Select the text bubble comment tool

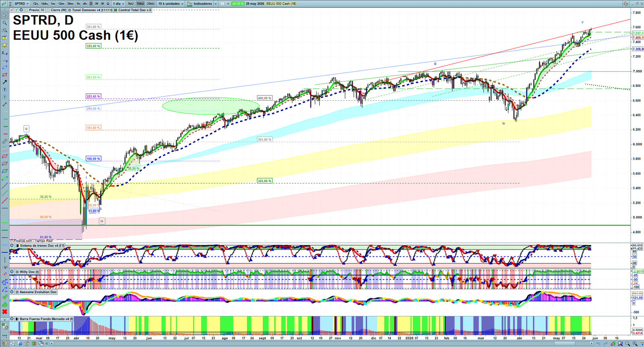[x=5, y=97]
